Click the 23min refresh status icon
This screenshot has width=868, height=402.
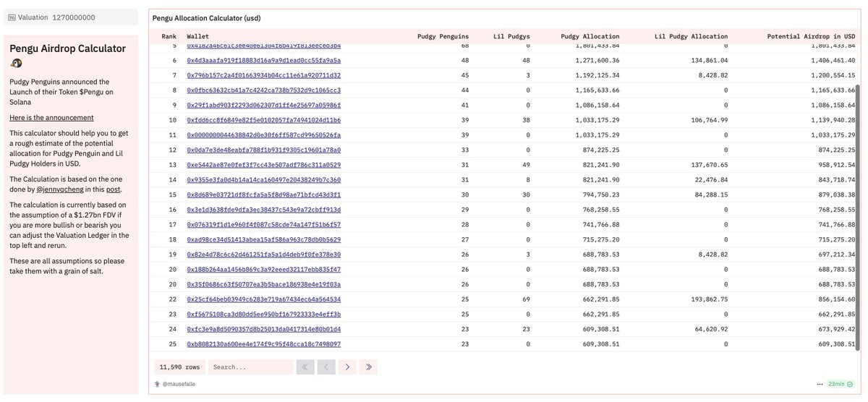(x=851, y=384)
